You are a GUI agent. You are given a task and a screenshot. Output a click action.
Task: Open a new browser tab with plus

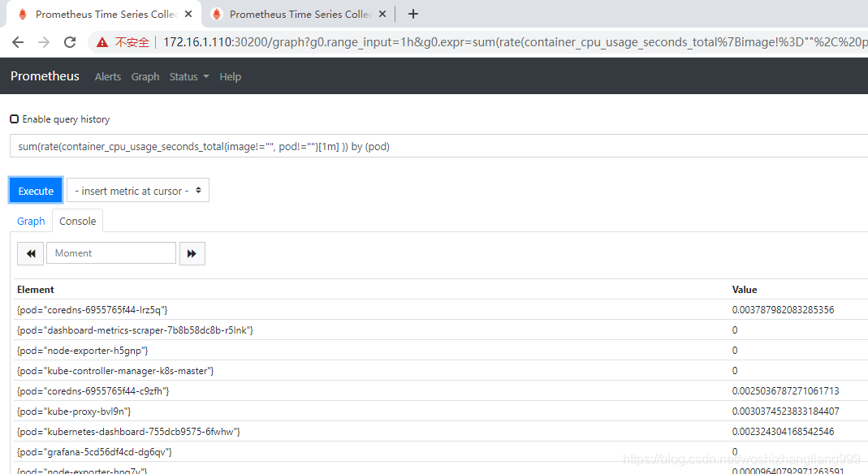click(413, 14)
